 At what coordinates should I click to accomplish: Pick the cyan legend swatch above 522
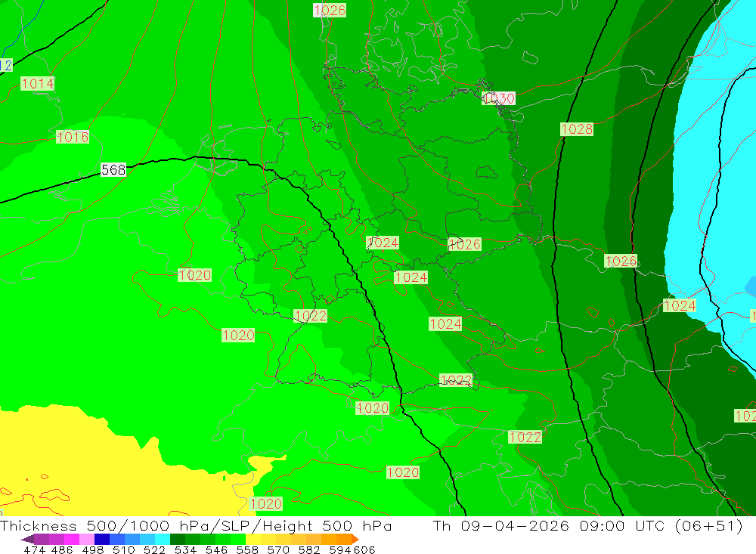[163, 539]
